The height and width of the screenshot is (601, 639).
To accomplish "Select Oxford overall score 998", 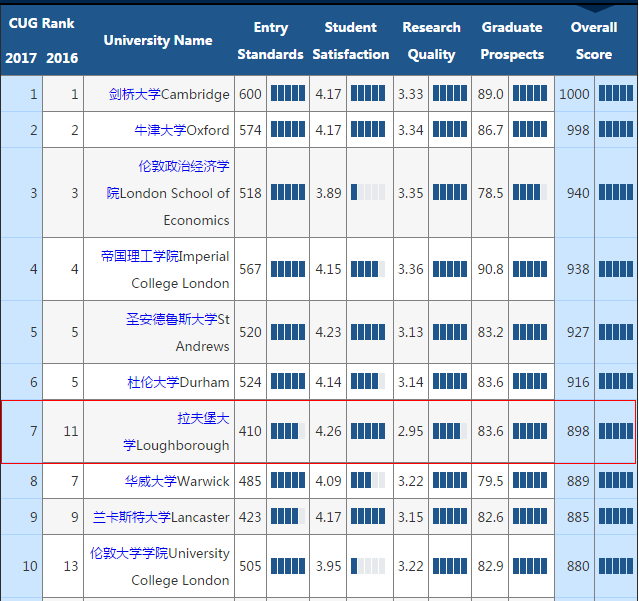I will (x=578, y=130).
